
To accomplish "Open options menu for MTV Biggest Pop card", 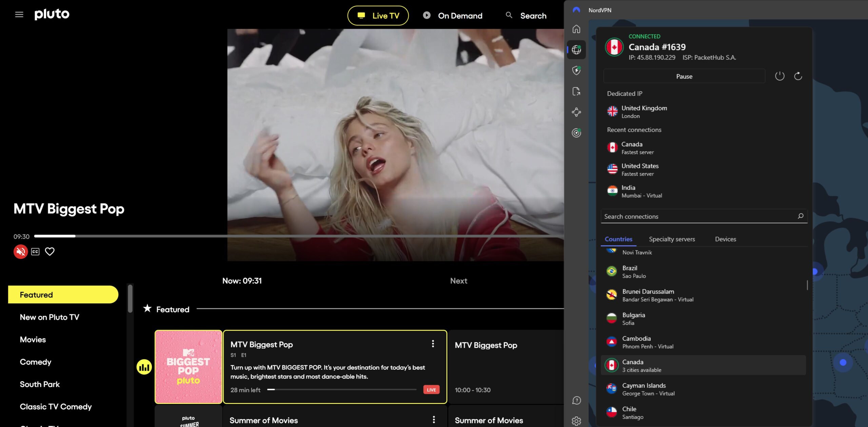I will click(433, 344).
